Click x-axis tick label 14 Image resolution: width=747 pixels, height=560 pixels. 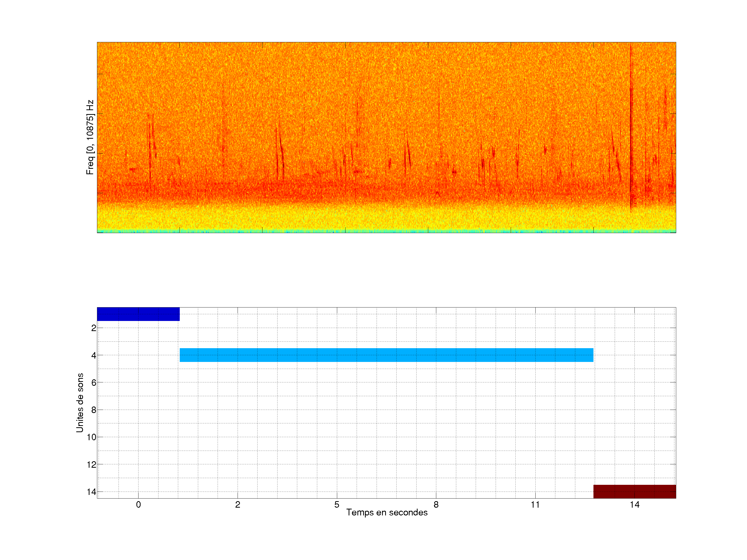pos(634,505)
